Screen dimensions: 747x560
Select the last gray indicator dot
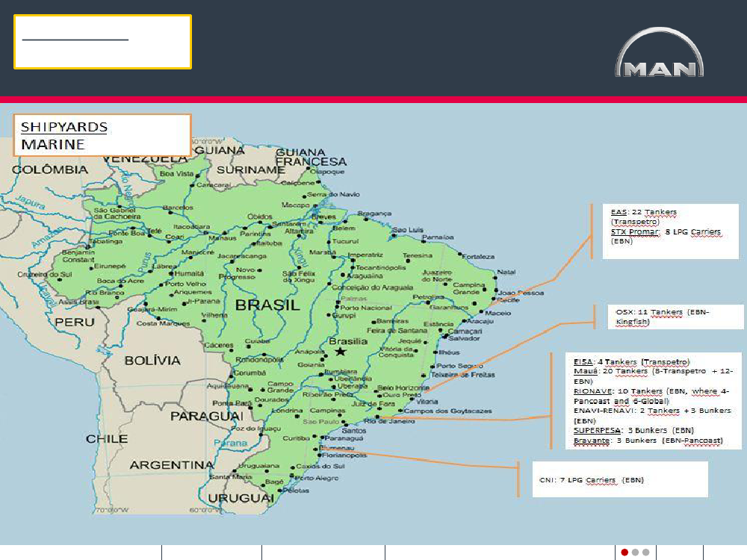pyautogui.click(x=645, y=553)
